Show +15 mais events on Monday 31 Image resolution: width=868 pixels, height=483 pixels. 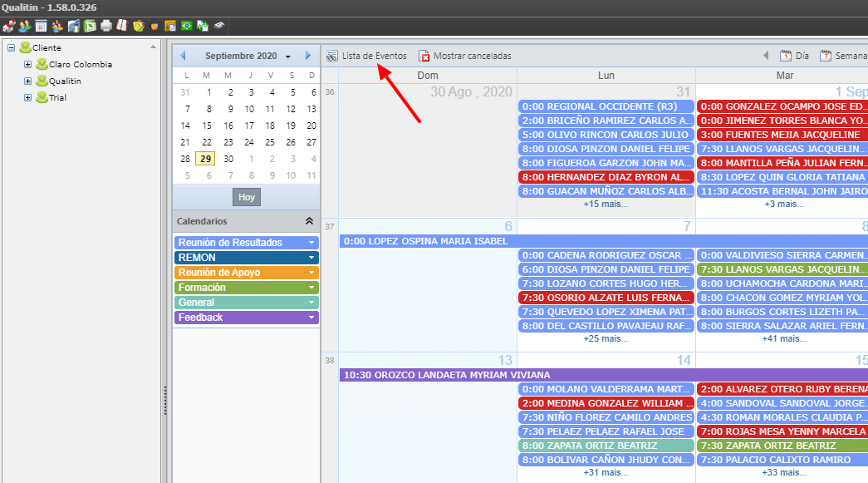[x=606, y=204]
